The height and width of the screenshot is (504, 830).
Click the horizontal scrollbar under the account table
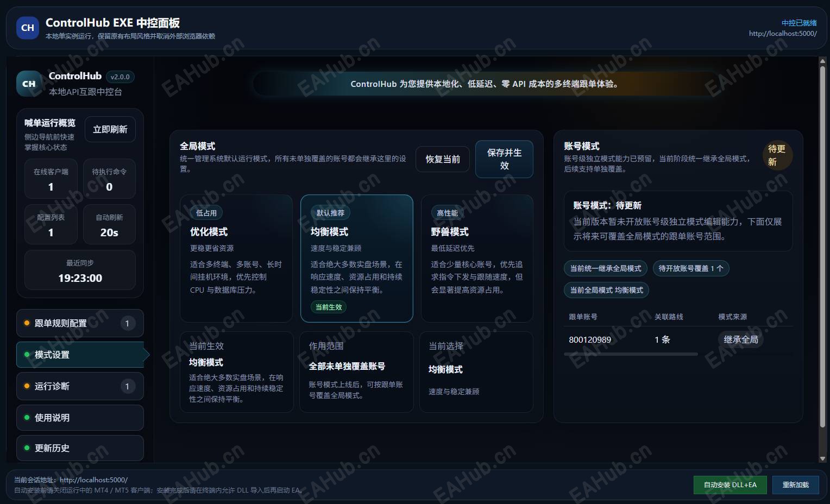tap(631, 354)
